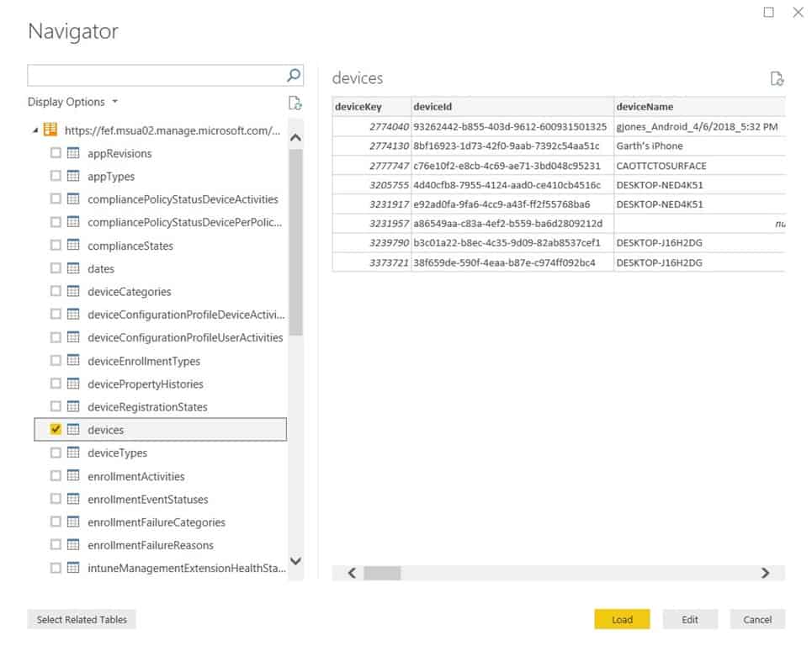Click the tree list scroll up arrow
The width and height of the screenshot is (812, 646).
click(x=295, y=138)
